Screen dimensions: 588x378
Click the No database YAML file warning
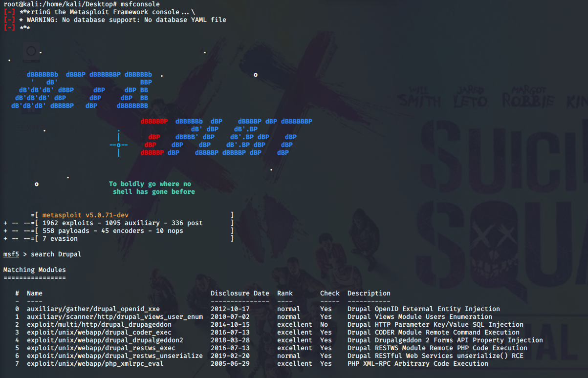tap(123, 20)
